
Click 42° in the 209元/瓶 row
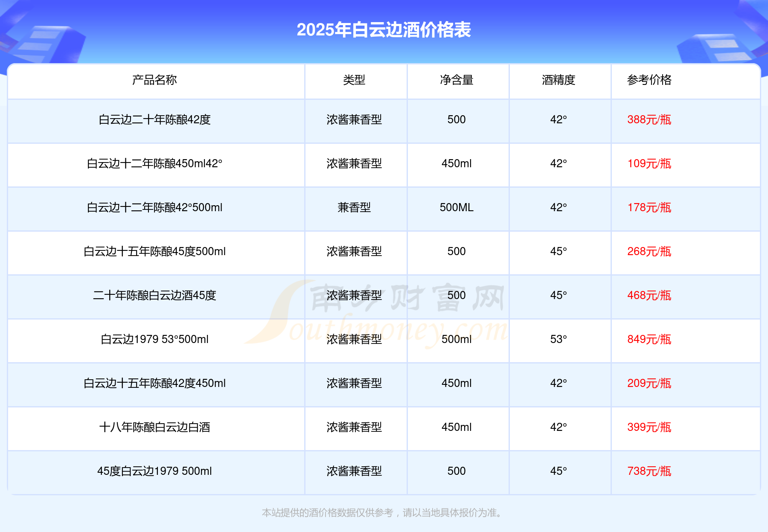tap(559, 383)
